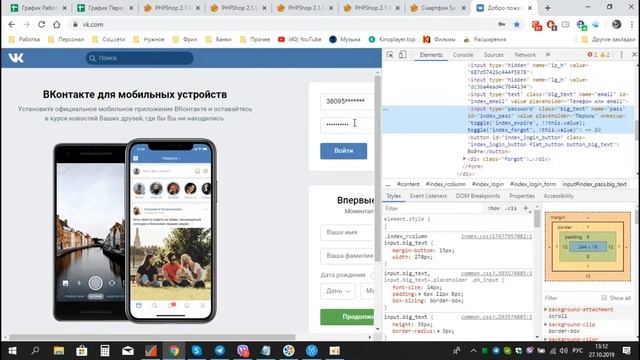The height and width of the screenshot is (360, 640).
Task: Open the Windows Start menu
Action: click(12, 351)
